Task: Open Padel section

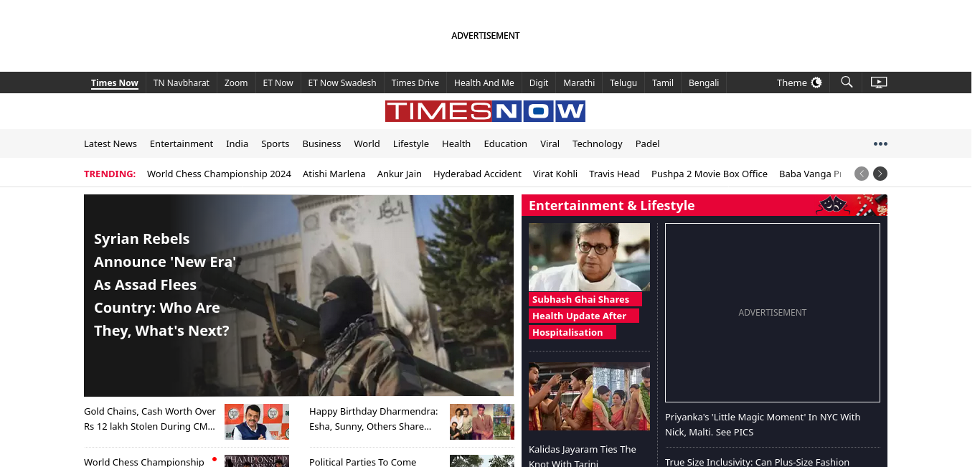Action: pos(648,143)
